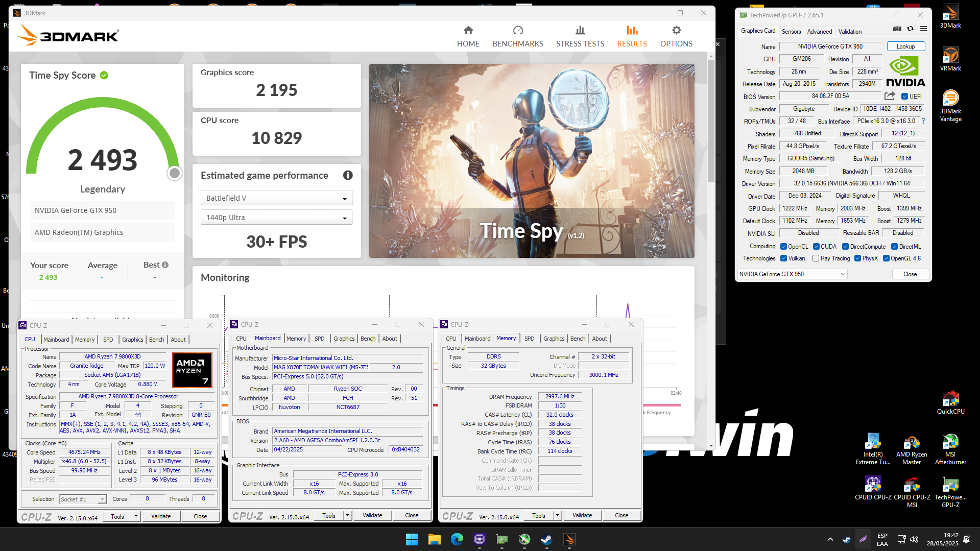This screenshot has height=551, width=980.
Task: Open the 1440p Ultra resolution dropdown
Action: (276, 218)
